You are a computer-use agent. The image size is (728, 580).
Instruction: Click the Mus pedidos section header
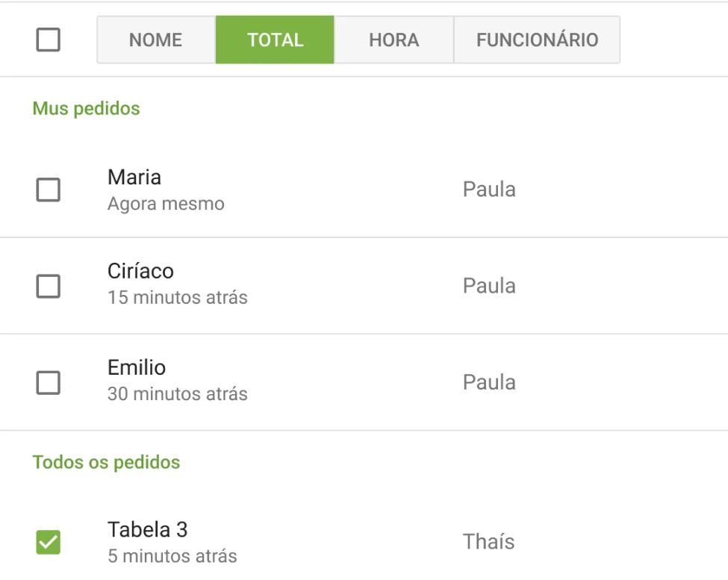85,107
